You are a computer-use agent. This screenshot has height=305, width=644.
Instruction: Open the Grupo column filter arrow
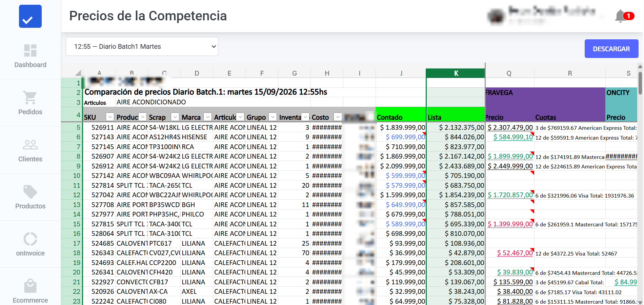tap(273, 117)
